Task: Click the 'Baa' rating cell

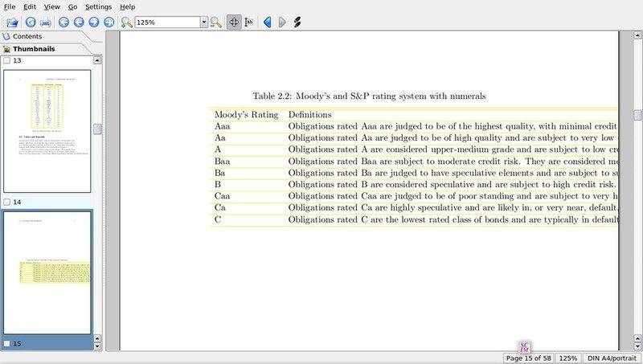Action: [223, 162]
